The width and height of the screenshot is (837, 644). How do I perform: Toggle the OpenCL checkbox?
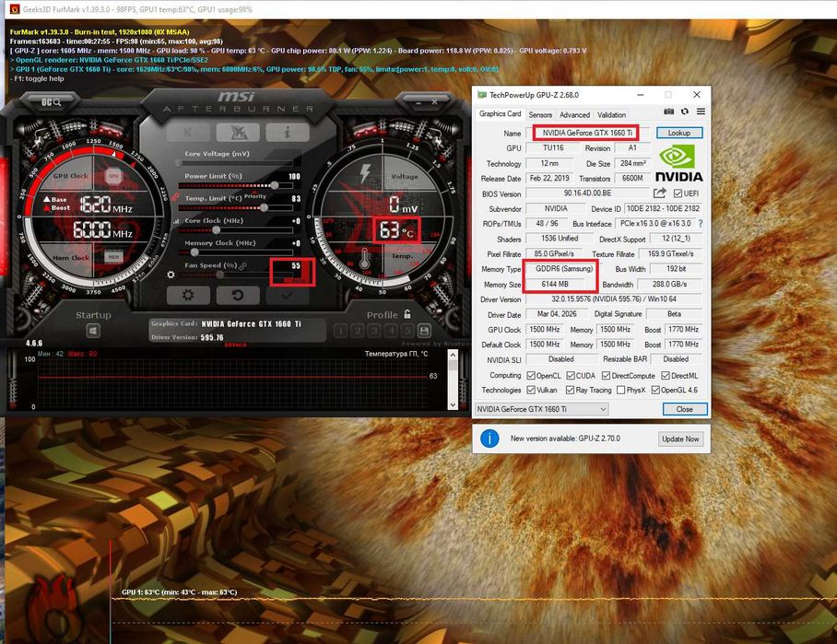tap(531, 376)
